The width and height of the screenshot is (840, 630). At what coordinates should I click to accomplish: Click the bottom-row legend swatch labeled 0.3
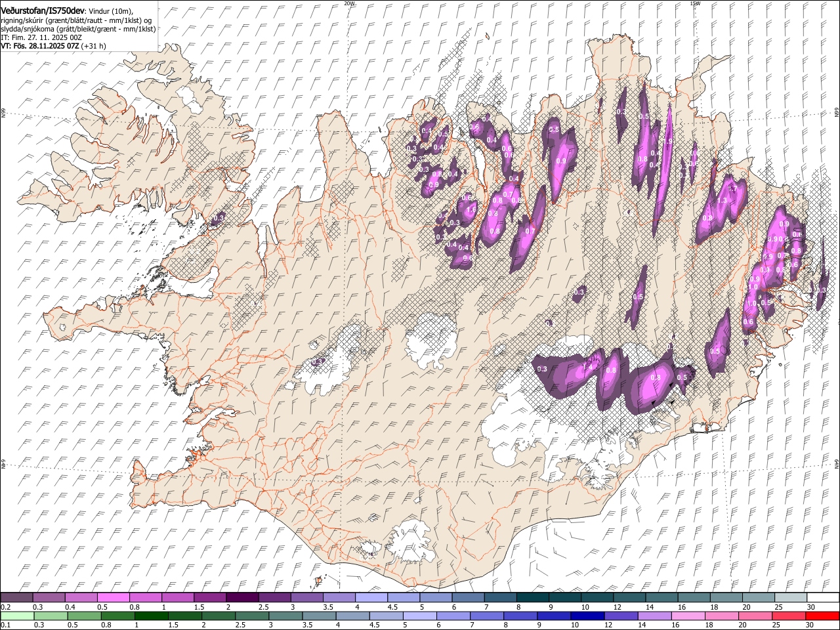tap(51, 616)
